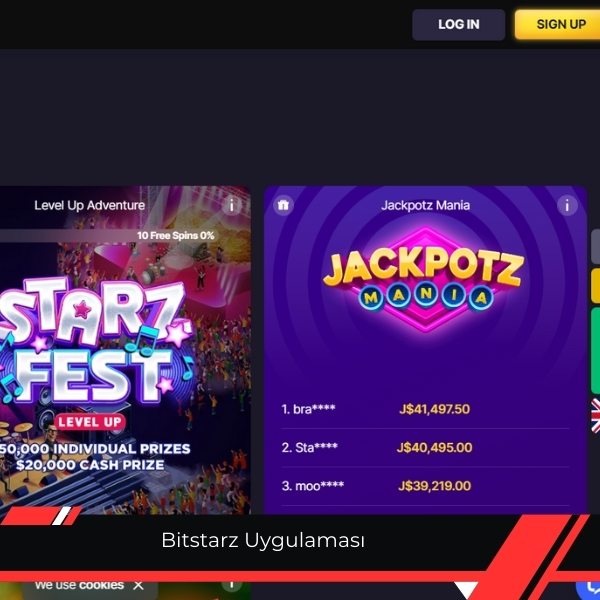Click the LEVEL UP red badge
This screenshot has width=600, height=600.
coord(90,422)
